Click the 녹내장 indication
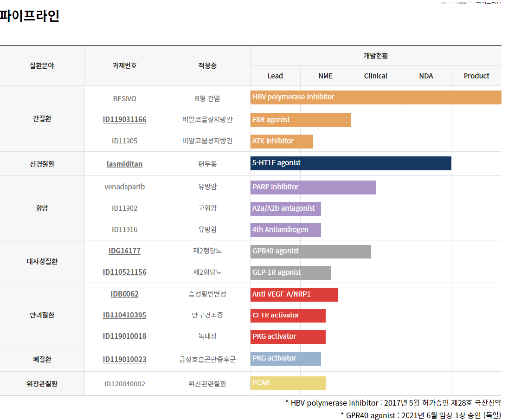This screenshot has width=508, height=420. tap(207, 336)
